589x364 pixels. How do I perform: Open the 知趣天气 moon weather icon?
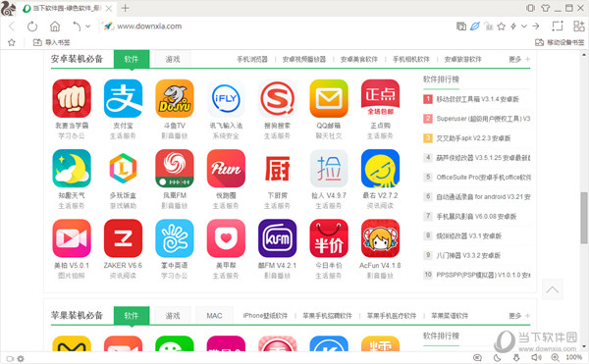[x=72, y=168]
